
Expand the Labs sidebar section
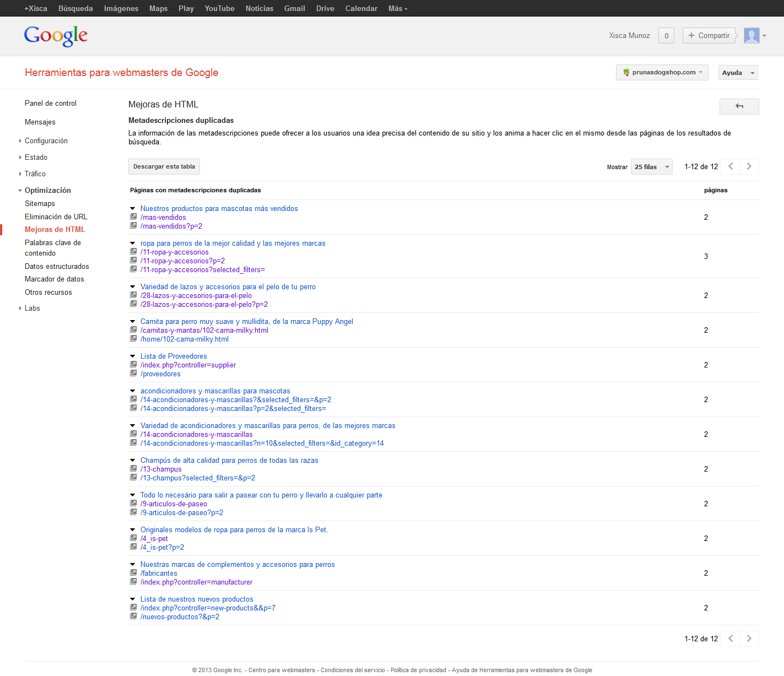pyautogui.click(x=20, y=309)
